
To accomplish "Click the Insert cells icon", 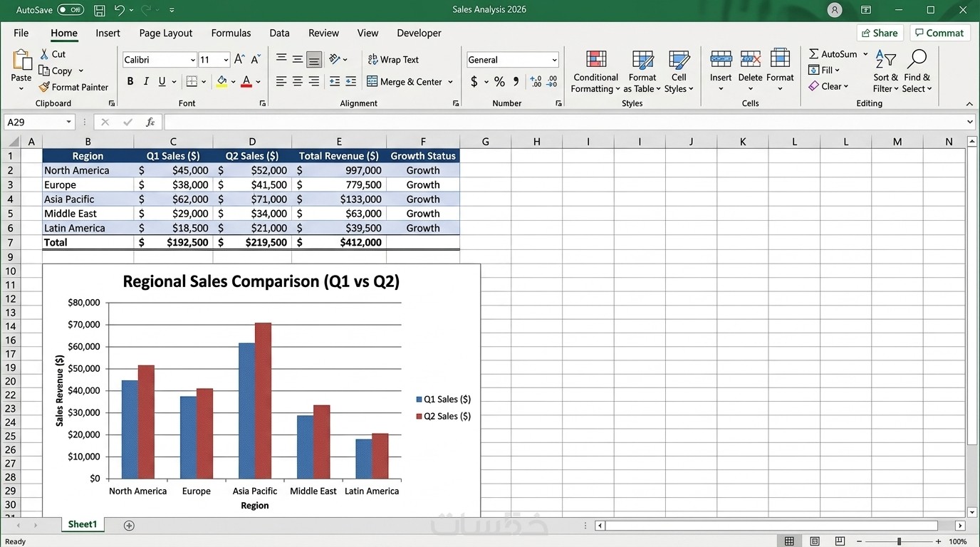I will point(721,60).
